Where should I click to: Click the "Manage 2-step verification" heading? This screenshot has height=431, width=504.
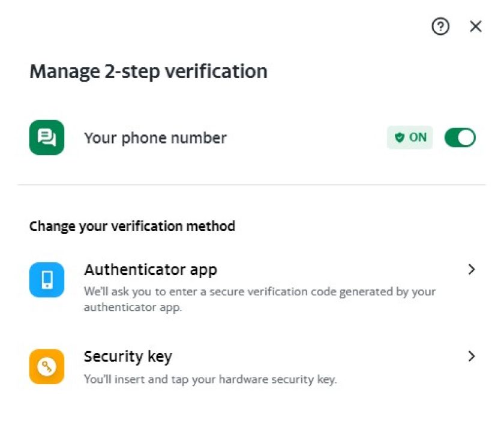(148, 71)
